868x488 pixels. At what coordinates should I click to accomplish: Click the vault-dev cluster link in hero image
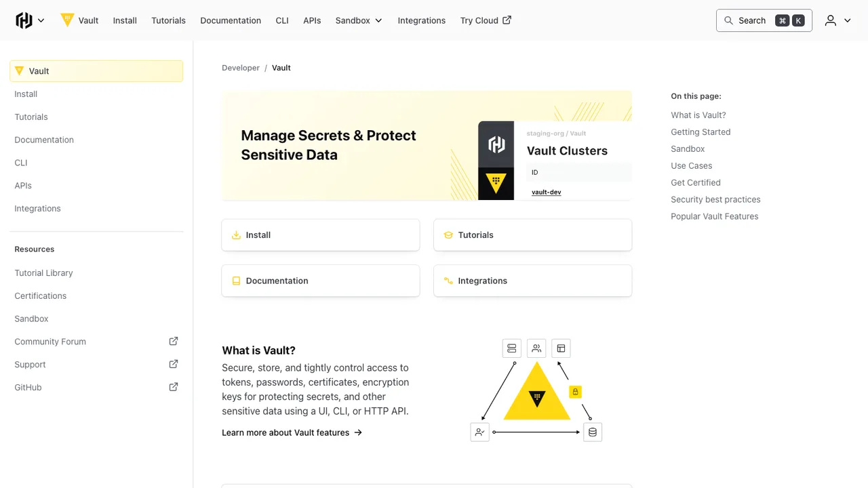coord(547,192)
